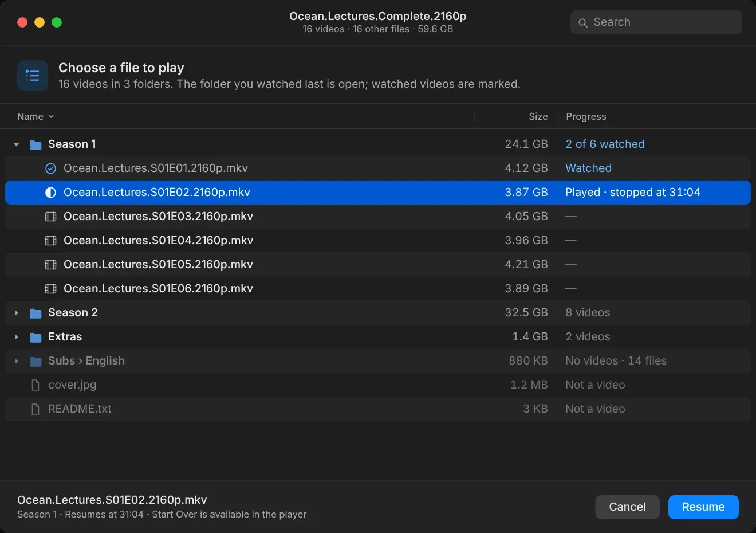Click the film icon beside S01E03

point(50,217)
